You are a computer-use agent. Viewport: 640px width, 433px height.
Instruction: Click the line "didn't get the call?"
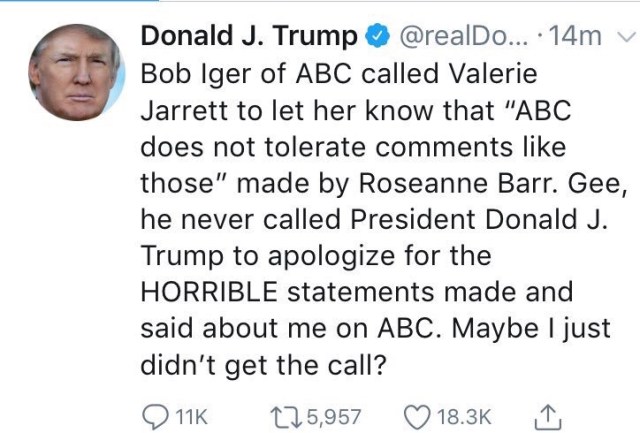(x=263, y=364)
